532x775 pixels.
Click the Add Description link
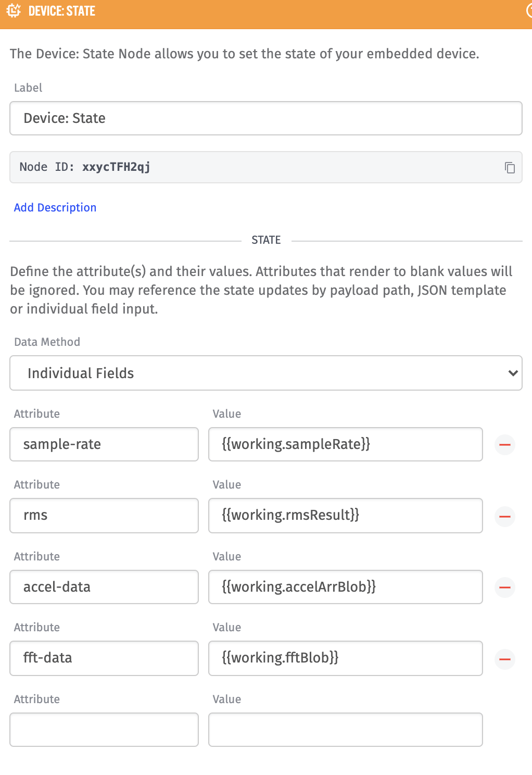click(55, 207)
